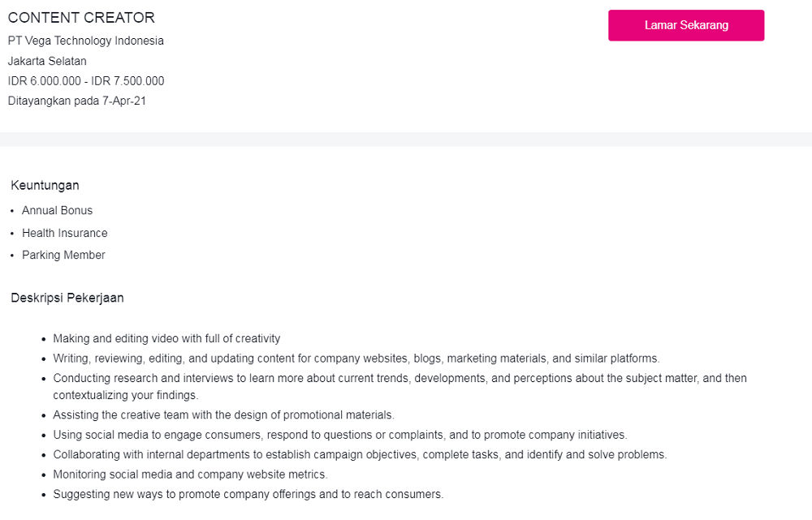This screenshot has width=812, height=520.
Task: Select the Parking Member benefit item
Action: (63, 256)
